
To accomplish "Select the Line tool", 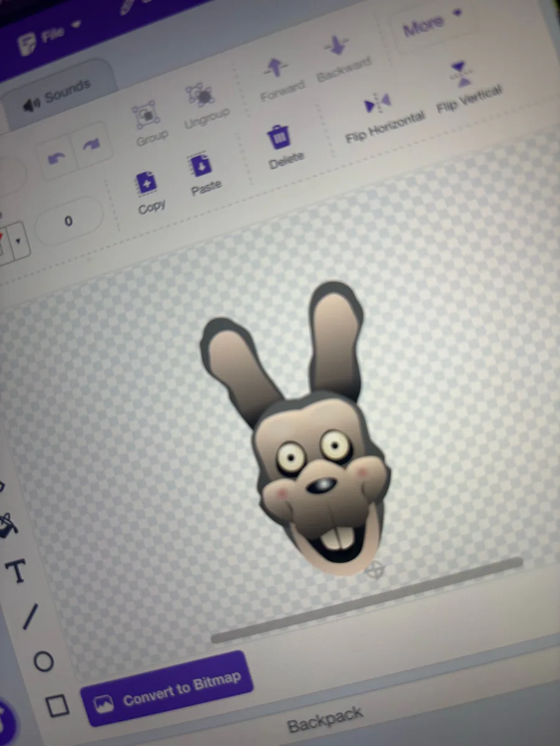I will coord(30,617).
